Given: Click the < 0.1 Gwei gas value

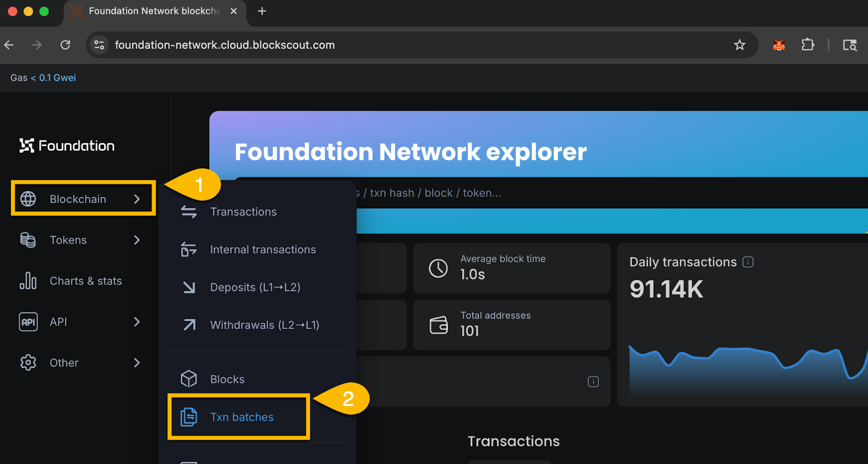Looking at the screenshot, I should point(53,78).
